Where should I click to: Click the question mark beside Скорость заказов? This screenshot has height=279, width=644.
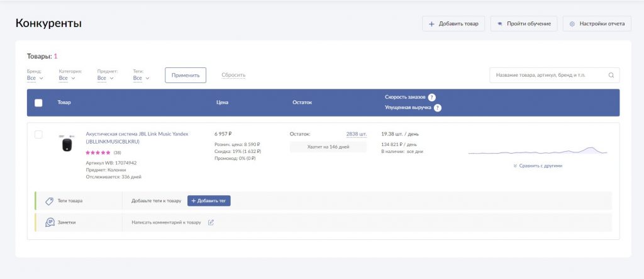[432, 98]
